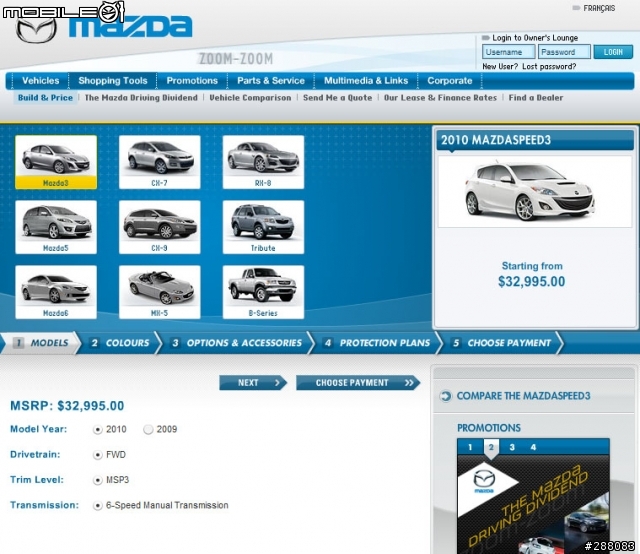Viewport: 640px width, 554px height.
Task: Click the Password input field
Action: [564, 52]
